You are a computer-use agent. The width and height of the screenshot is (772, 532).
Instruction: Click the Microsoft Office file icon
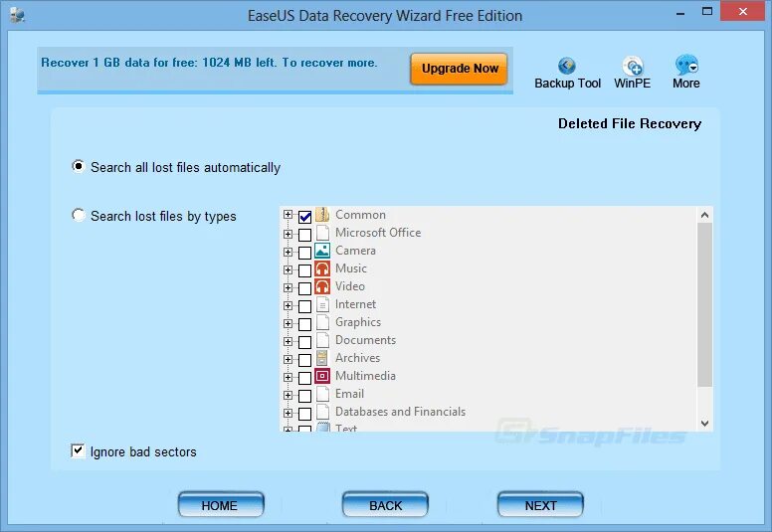pos(322,233)
